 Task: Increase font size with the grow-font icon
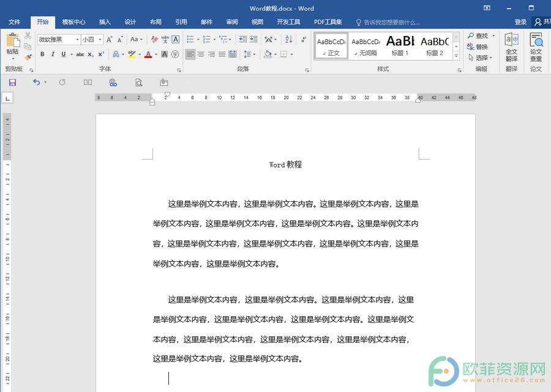point(110,39)
